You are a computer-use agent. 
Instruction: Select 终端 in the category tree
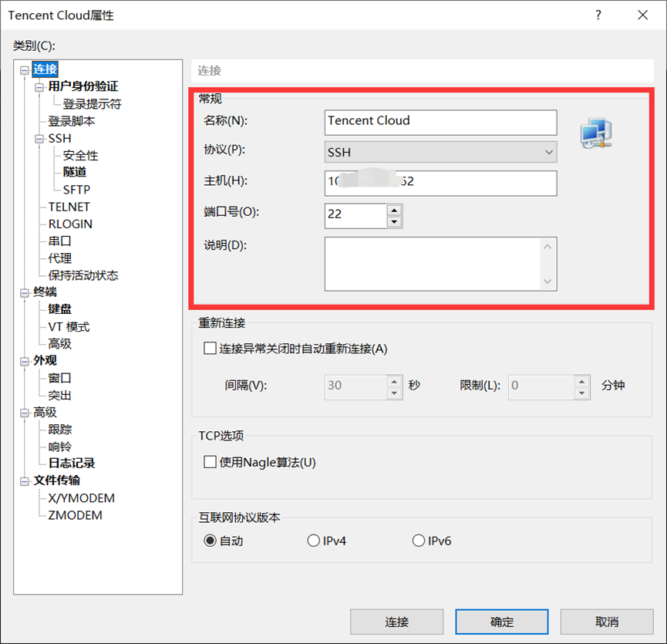45,292
